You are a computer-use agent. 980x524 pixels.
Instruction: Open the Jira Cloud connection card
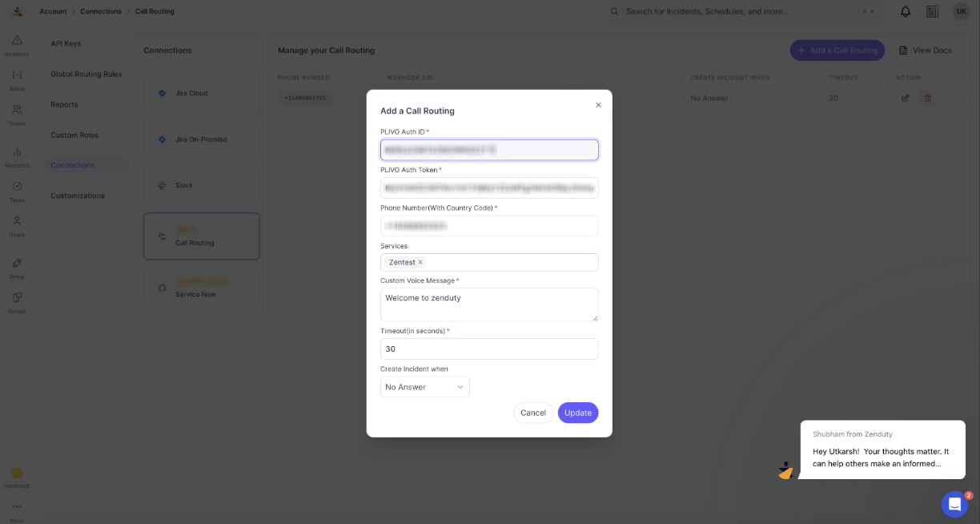tap(202, 93)
